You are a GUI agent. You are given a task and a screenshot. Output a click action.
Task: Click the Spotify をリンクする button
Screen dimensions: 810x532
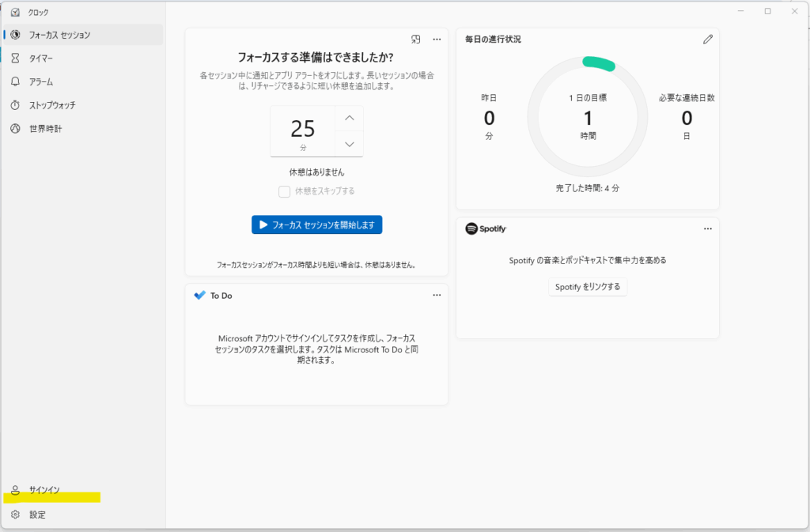(x=588, y=287)
